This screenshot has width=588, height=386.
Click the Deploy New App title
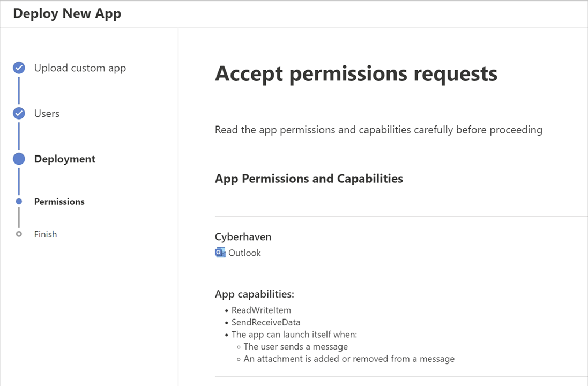[67, 14]
